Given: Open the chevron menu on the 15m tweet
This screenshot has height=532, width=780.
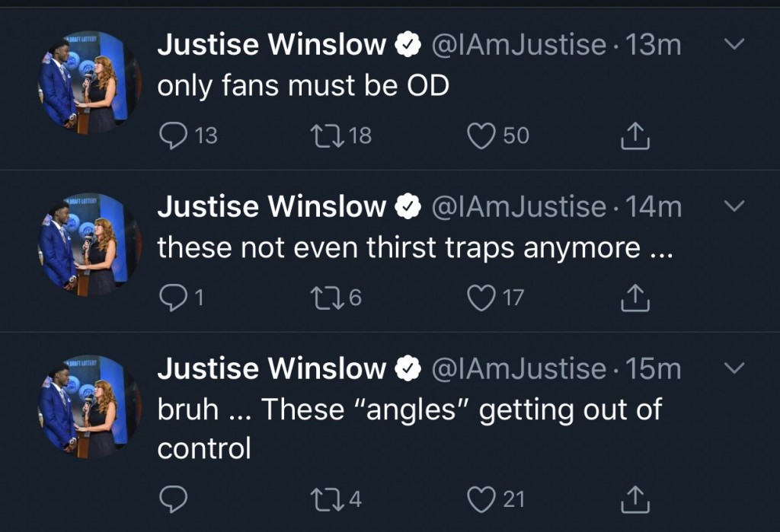Looking at the screenshot, I should click(x=733, y=368).
